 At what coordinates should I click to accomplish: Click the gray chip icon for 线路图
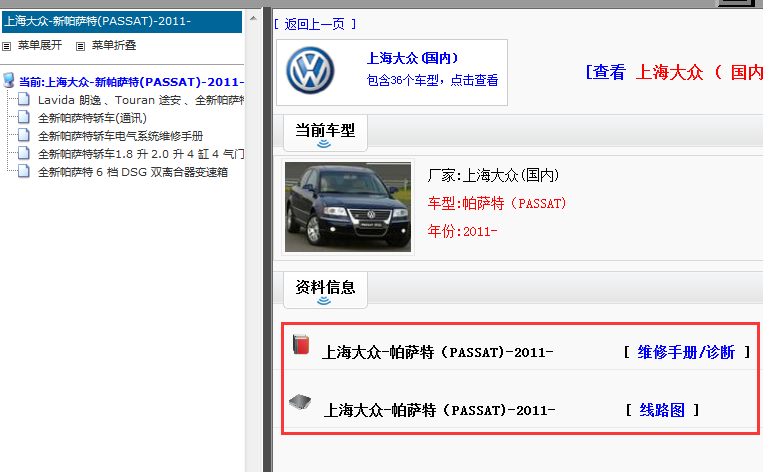point(300,402)
